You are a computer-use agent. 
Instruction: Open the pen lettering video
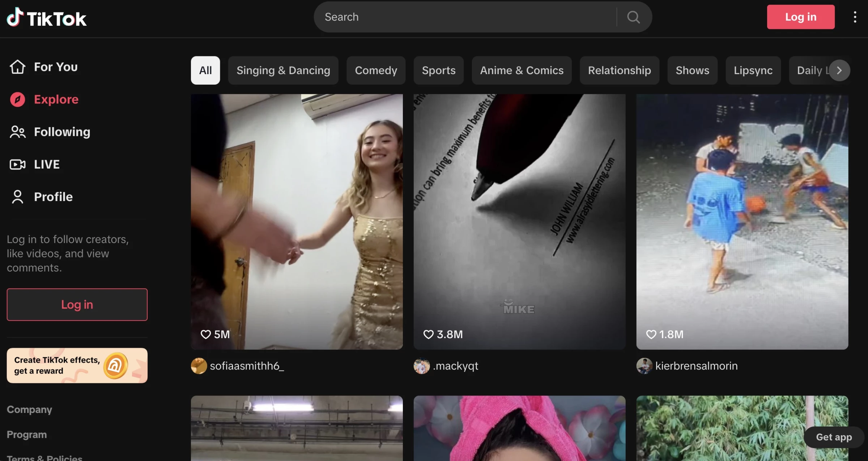click(520, 222)
